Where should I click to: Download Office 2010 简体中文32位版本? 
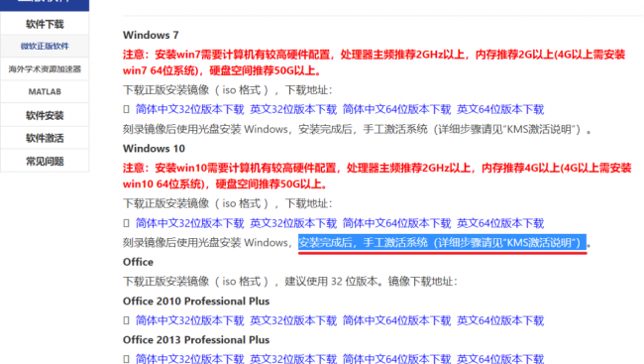pos(190,320)
